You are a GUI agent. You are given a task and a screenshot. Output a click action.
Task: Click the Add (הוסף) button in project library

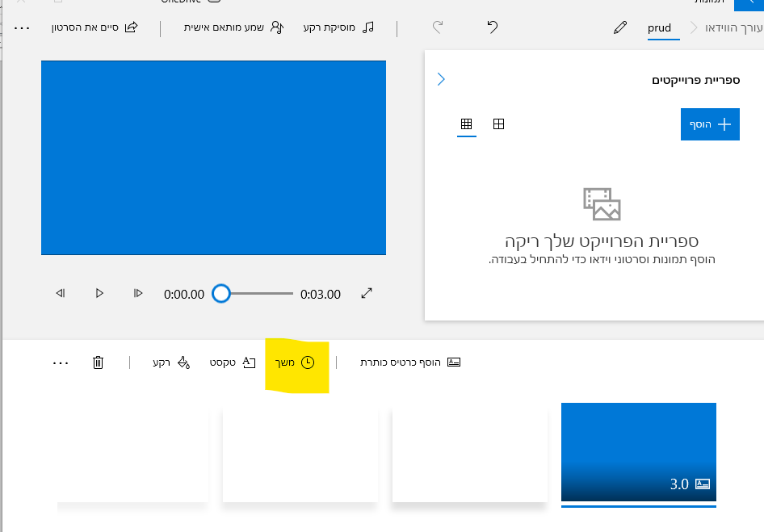tap(710, 124)
